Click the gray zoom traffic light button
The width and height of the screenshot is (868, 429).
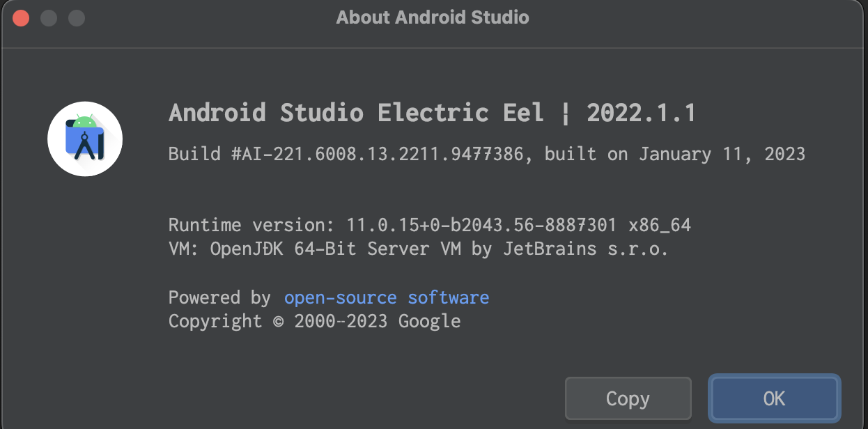[x=75, y=17]
